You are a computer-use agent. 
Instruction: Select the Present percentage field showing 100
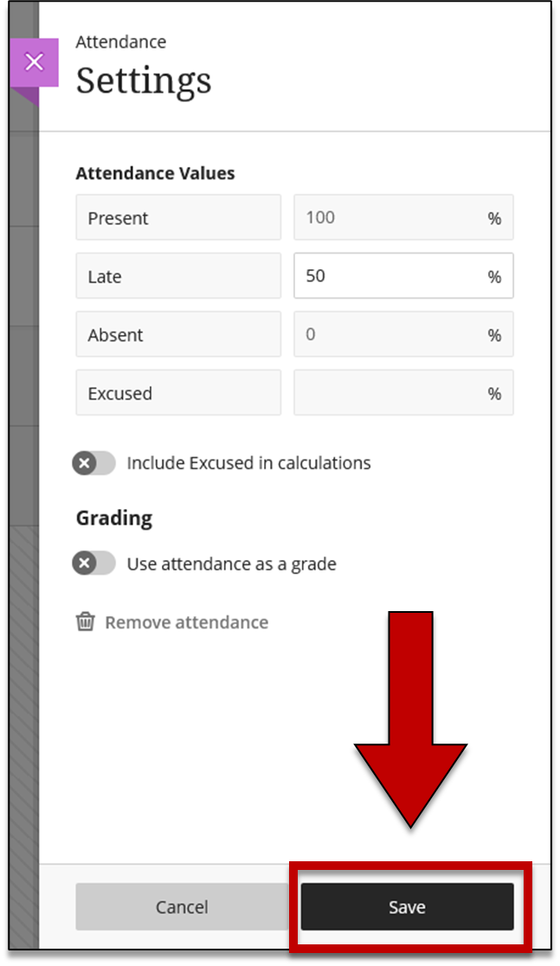(x=389, y=217)
